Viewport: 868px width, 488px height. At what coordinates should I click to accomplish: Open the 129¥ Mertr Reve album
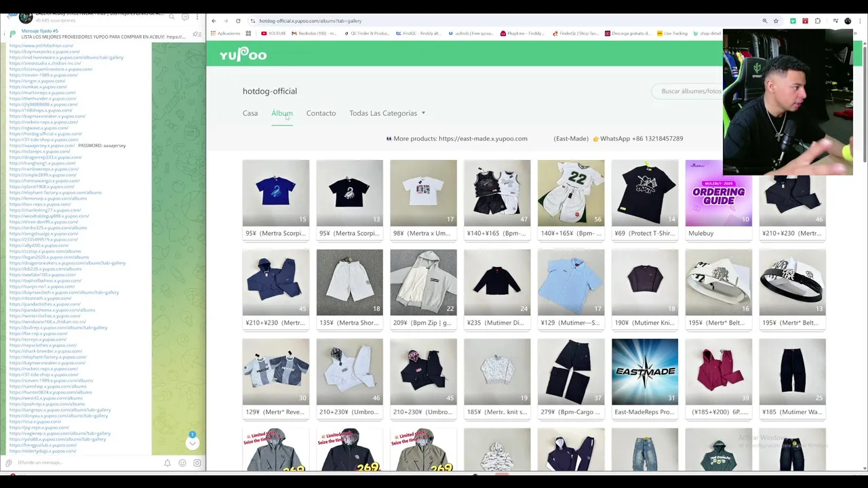[275, 378]
